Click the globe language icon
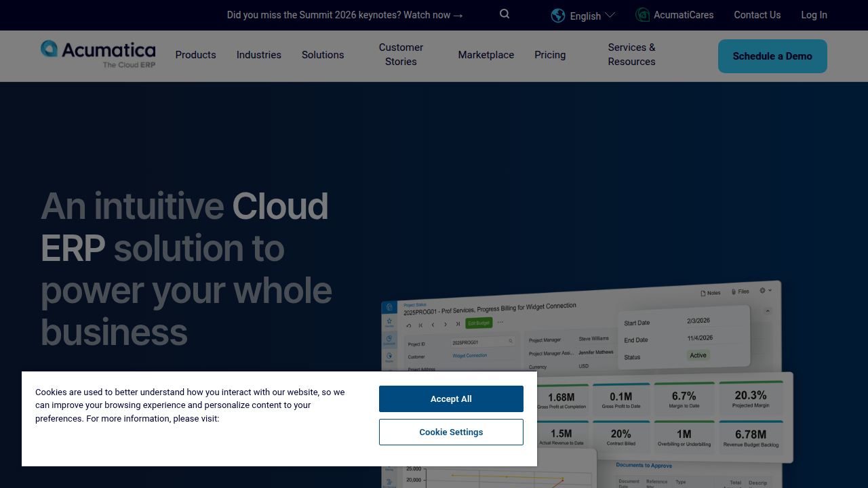This screenshot has width=868, height=488. tap(558, 16)
